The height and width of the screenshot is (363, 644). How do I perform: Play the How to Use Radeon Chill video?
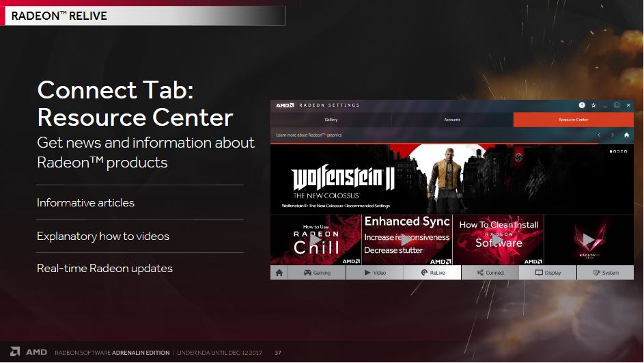[316, 240]
